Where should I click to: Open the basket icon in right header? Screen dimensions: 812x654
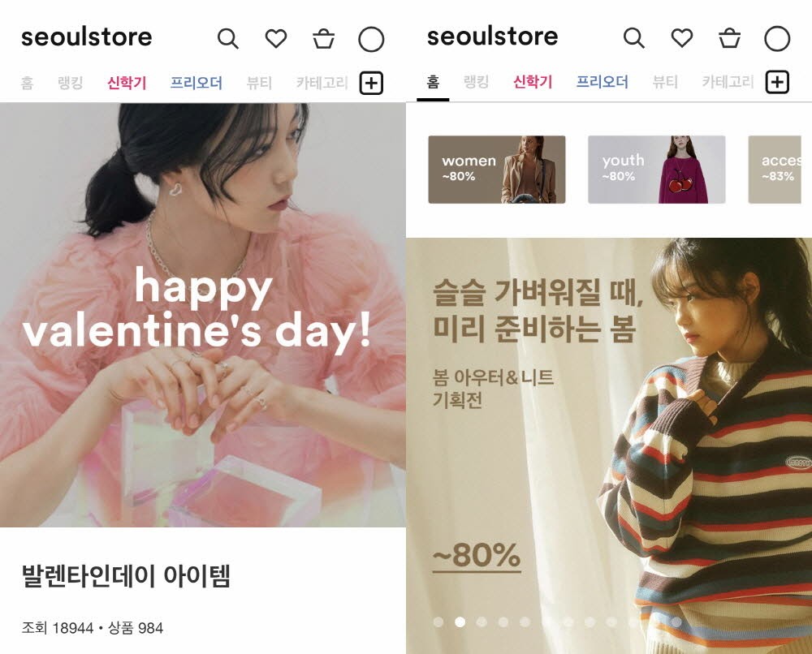pyautogui.click(x=730, y=38)
